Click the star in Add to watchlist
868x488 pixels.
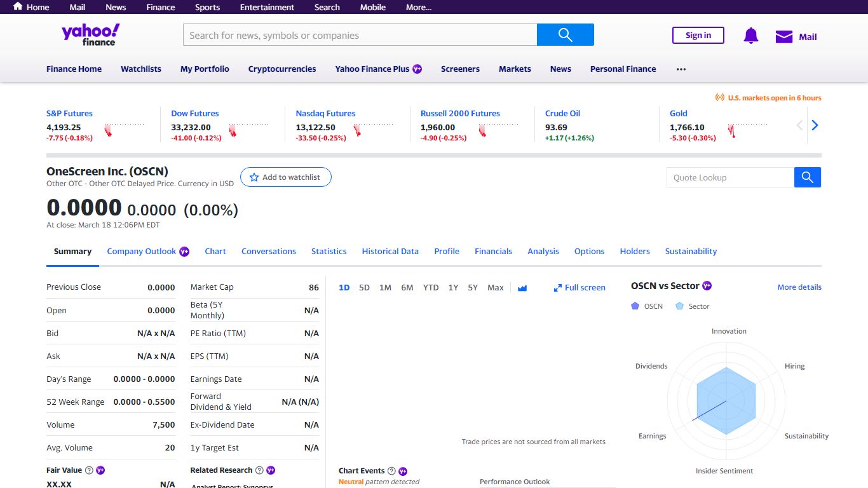coord(254,177)
